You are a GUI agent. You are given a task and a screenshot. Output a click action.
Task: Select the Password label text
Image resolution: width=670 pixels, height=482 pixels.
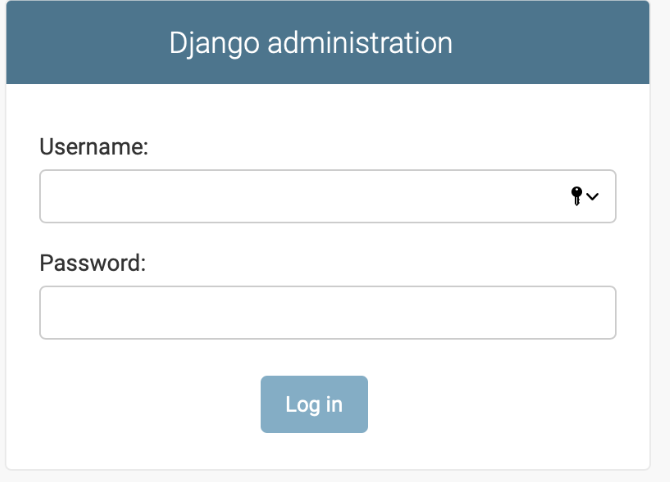tap(93, 263)
